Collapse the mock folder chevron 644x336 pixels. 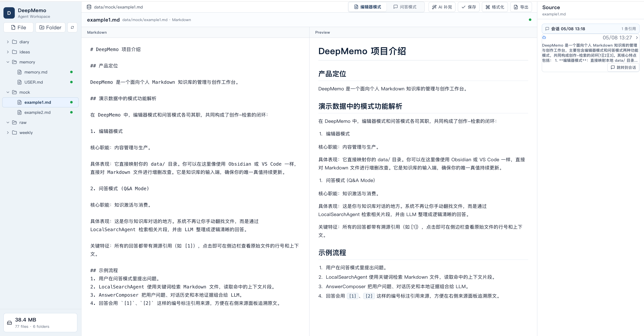8,92
